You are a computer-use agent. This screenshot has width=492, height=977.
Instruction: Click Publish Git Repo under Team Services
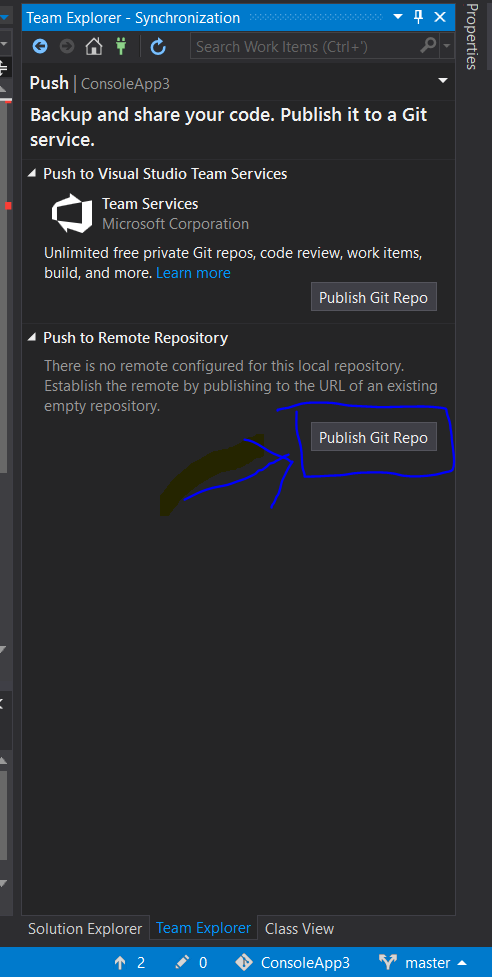click(x=374, y=297)
